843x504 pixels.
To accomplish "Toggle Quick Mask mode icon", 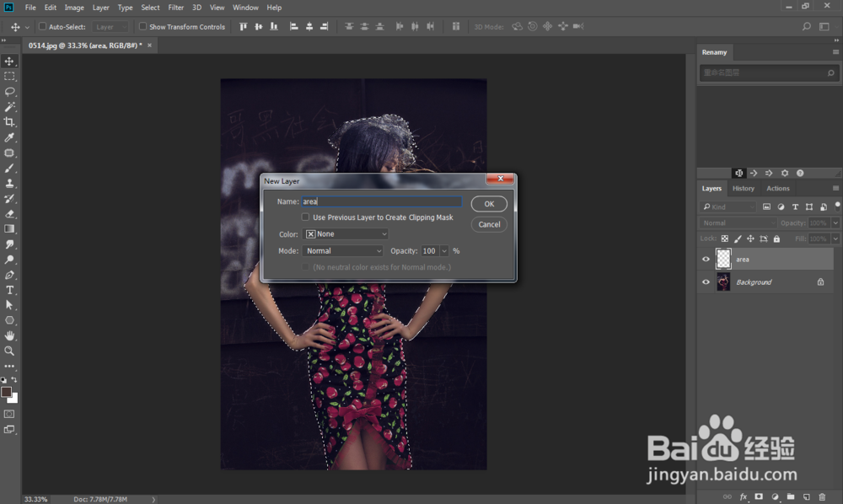I will tap(9, 414).
